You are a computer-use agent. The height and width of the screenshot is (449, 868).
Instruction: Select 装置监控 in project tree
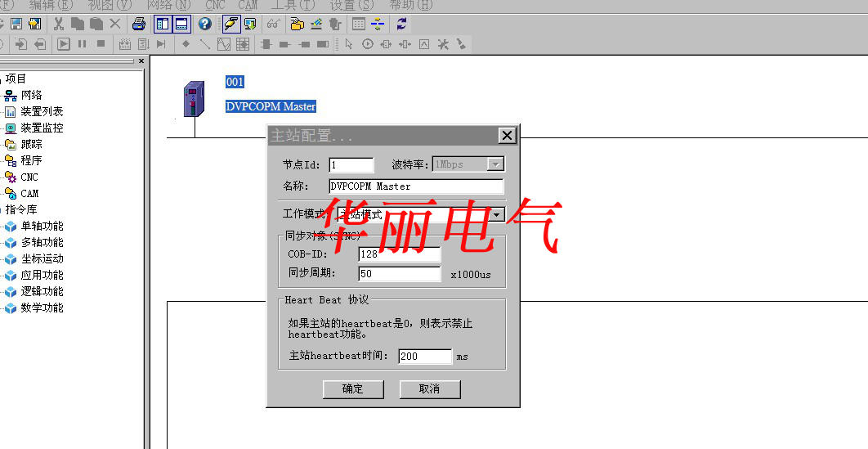click(42, 128)
